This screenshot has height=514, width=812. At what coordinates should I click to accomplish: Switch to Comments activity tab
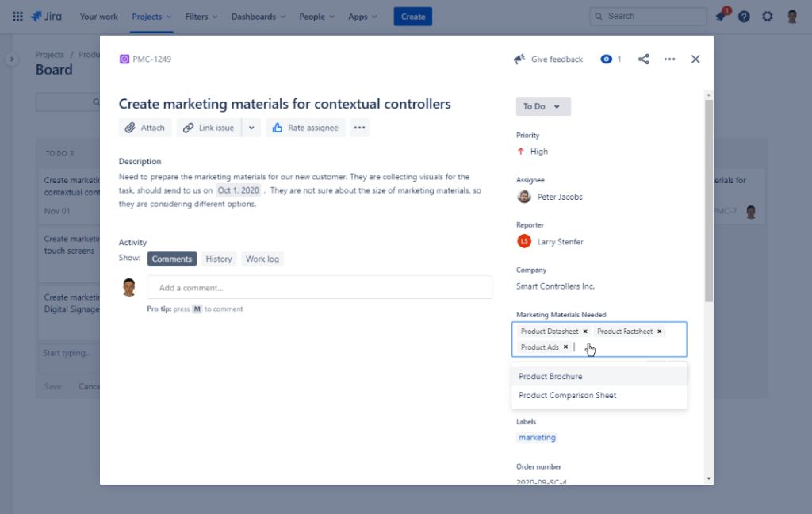[172, 259]
